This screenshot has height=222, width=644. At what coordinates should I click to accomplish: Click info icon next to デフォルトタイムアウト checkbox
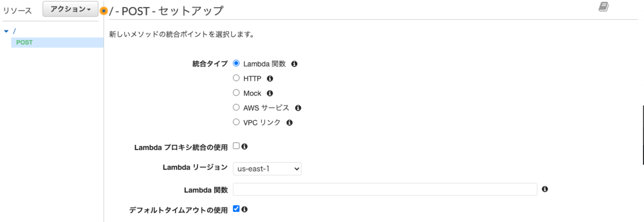(x=244, y=209)
